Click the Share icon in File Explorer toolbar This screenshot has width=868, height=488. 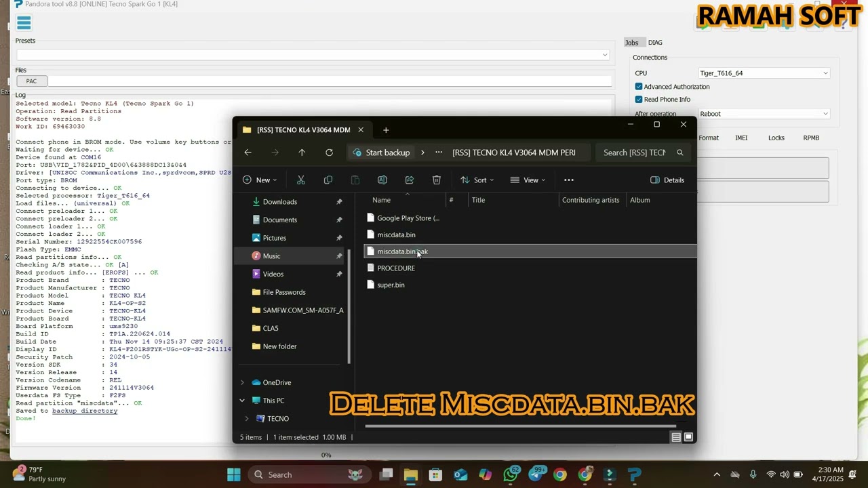click(x=410, y=180)
